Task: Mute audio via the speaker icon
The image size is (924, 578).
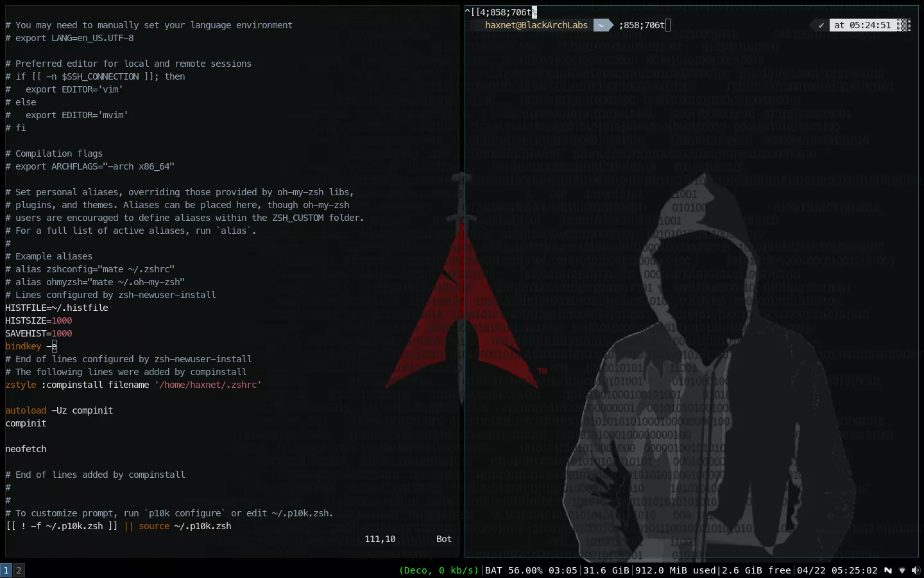Action: tap(917, 570)
